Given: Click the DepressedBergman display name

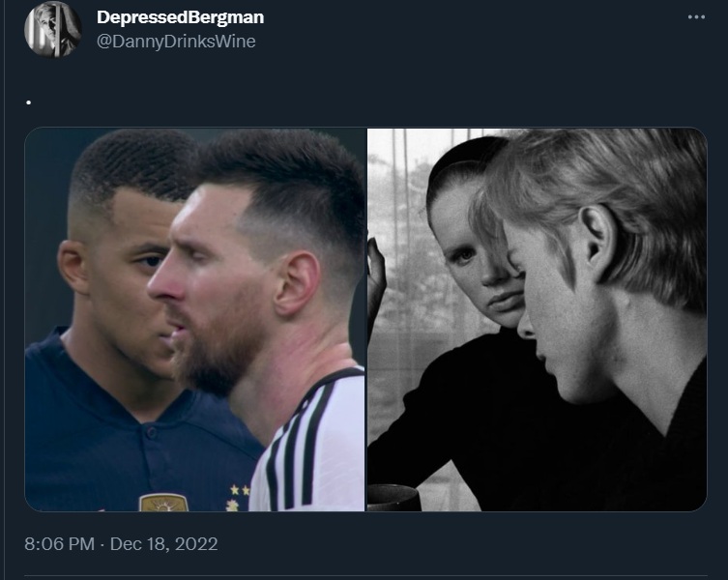Looking at the screenshot, I should [180, 17].
